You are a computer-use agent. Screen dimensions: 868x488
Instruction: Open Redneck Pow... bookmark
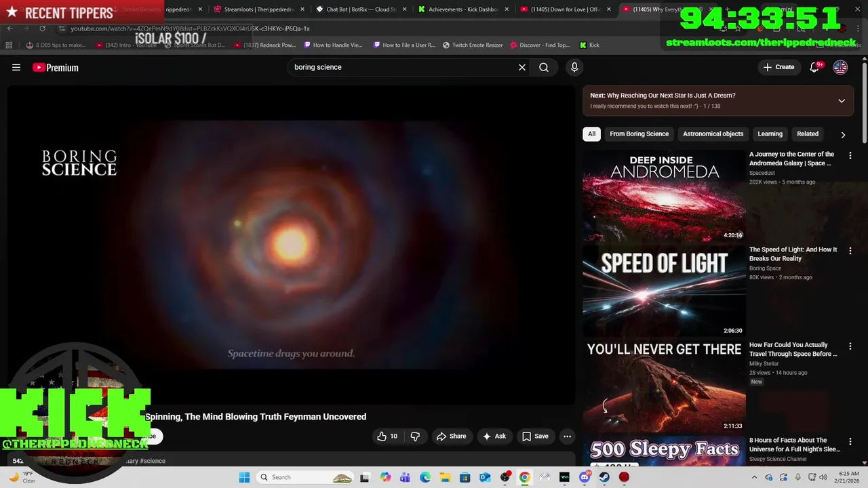[x=264, y=45]
